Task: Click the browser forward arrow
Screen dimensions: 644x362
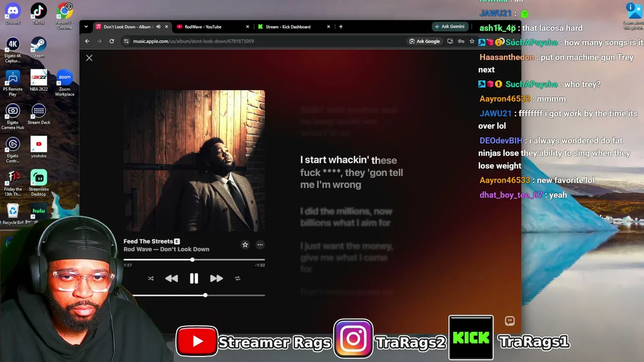Action: click(99, 41)
